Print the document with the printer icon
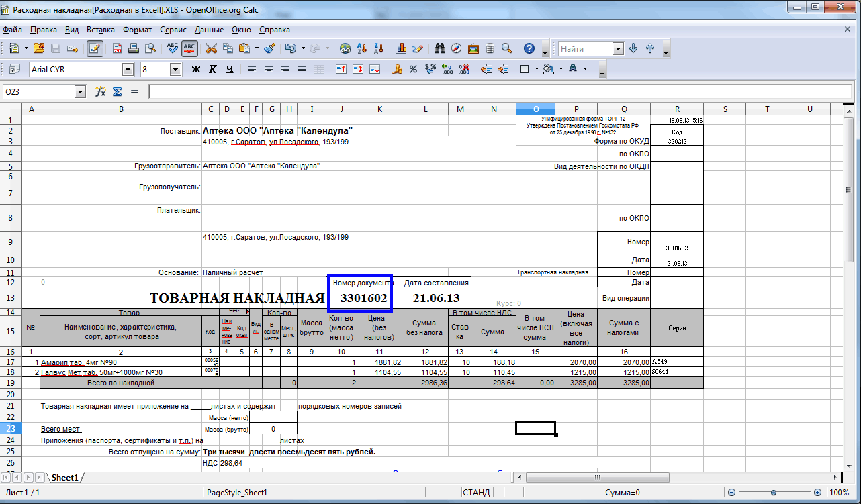The height and width of the screenshot is (504, 861). point(134,48)
